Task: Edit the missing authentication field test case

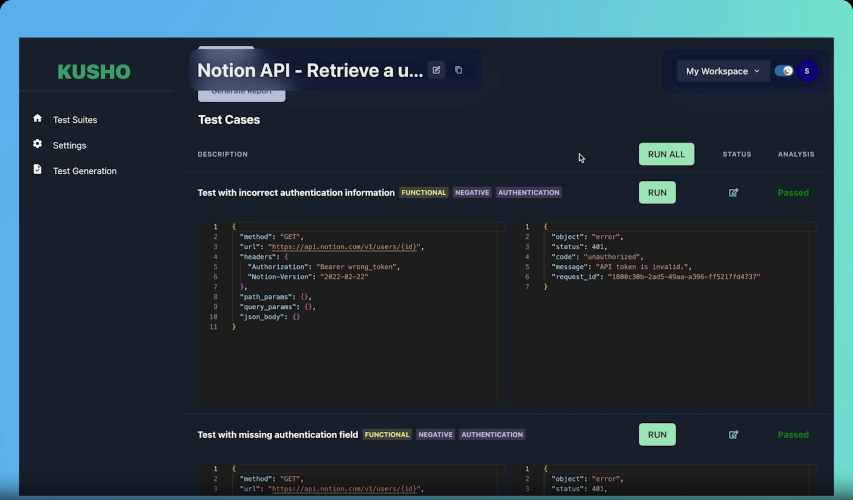Action: coord(733,435)
